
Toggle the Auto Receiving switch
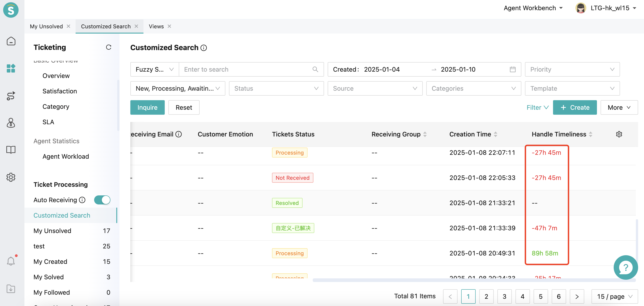[102, 200]
